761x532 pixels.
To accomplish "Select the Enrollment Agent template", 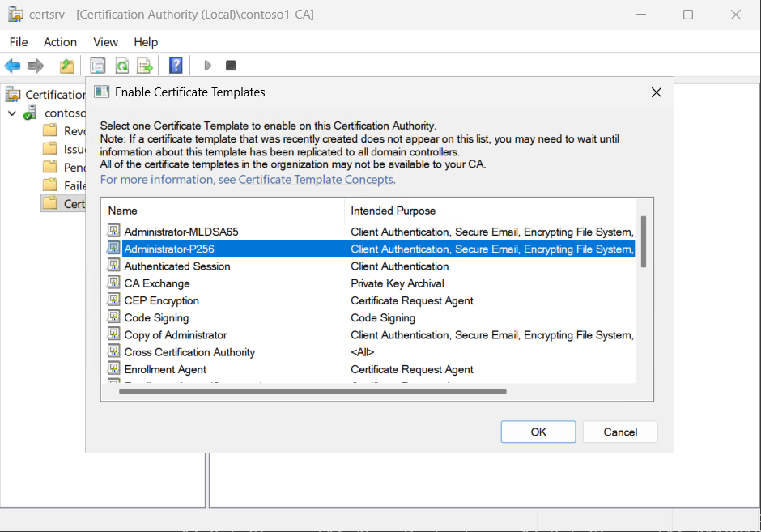I will [x=165, y=369].
